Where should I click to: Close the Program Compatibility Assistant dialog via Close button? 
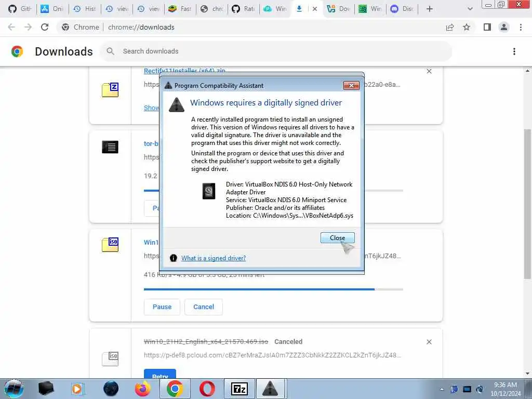click(337, 238)
